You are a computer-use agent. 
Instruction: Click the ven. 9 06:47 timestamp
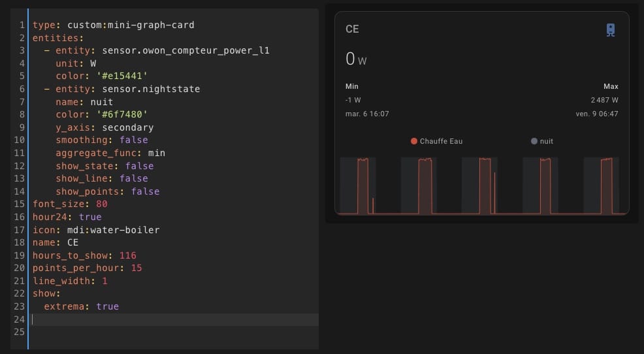[x=597, y=114]
